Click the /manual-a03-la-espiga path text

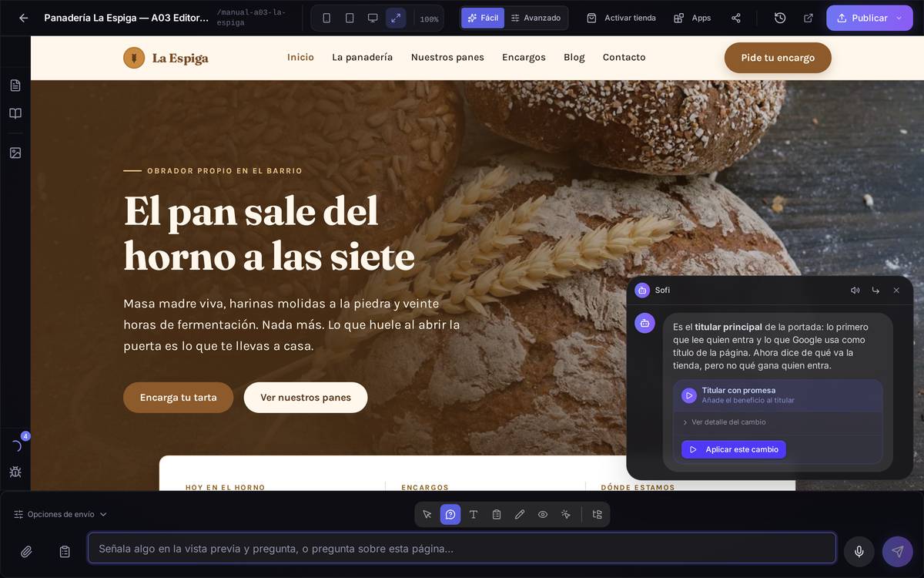[x=251, y=18]
